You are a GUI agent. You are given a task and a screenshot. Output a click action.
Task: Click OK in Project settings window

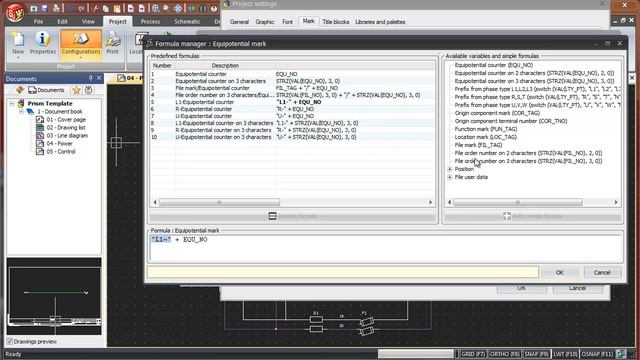[522, 288]
